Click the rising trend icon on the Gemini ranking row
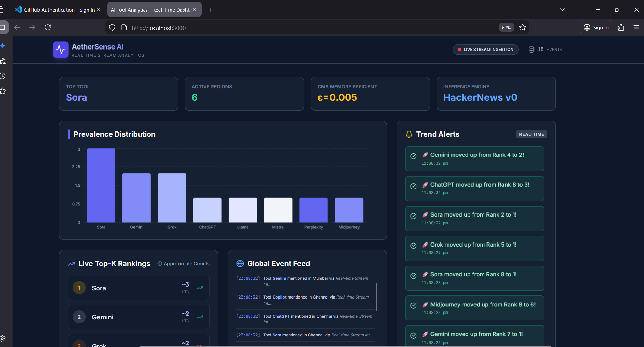The height and width of the screenshot is (347, 644). click(200, 317)
